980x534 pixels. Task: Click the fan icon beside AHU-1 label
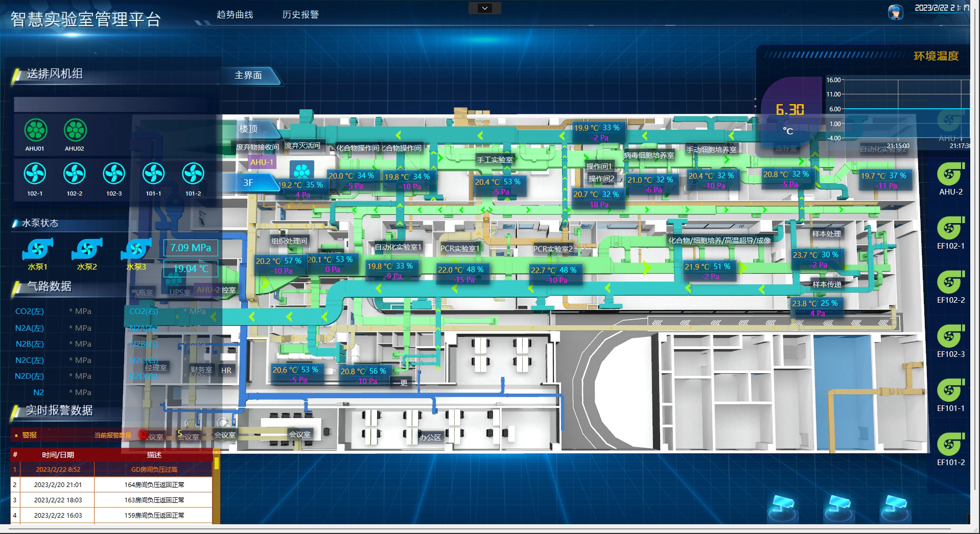click(x=301, y=171)
